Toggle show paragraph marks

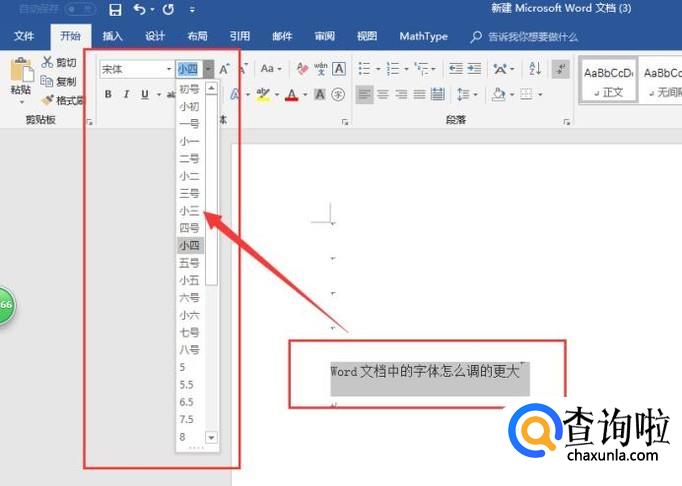561,69
